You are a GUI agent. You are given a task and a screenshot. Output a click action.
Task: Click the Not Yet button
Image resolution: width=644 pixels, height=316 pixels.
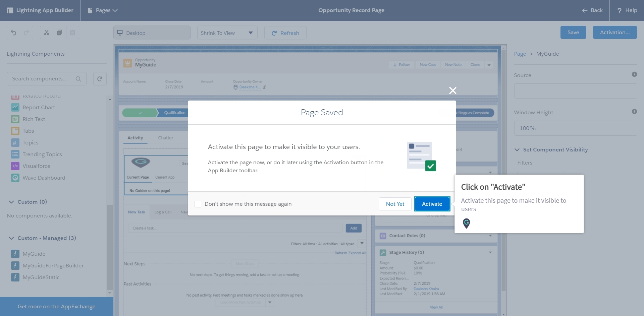coord(395,204)
